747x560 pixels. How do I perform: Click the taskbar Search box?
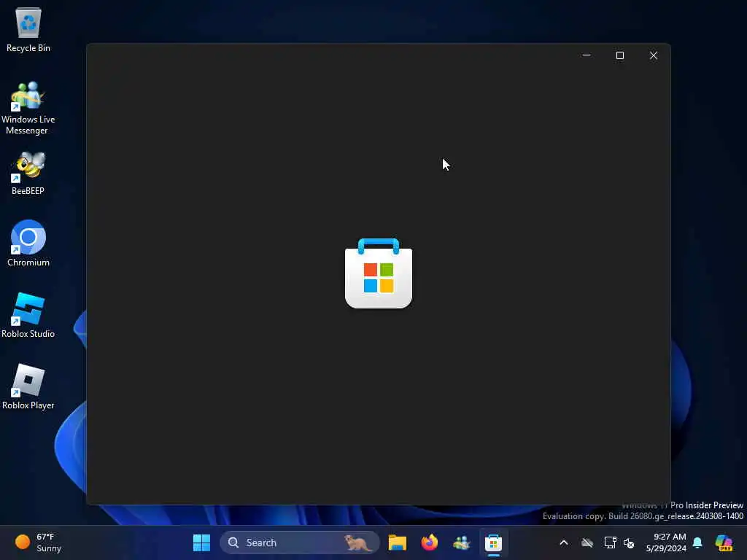coord(299,542)
